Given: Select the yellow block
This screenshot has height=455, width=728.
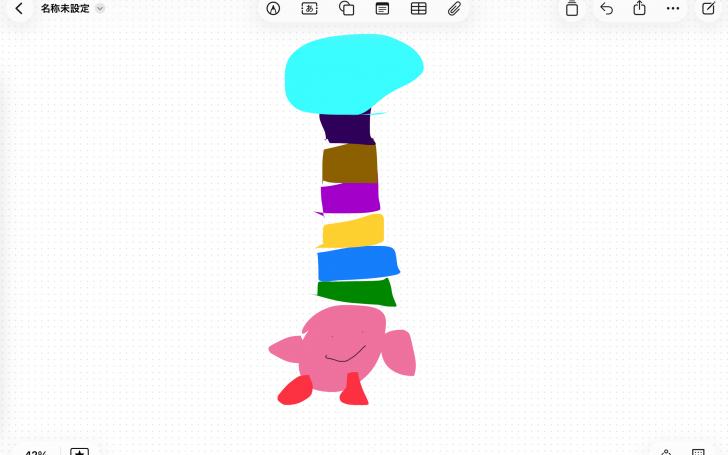Looking at the screenshot, I should [352, 231].
